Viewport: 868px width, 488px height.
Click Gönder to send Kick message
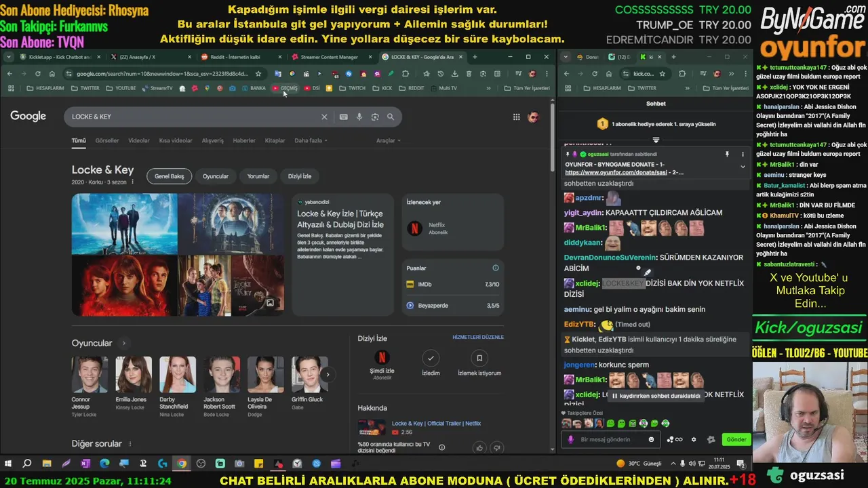point(736,439)
